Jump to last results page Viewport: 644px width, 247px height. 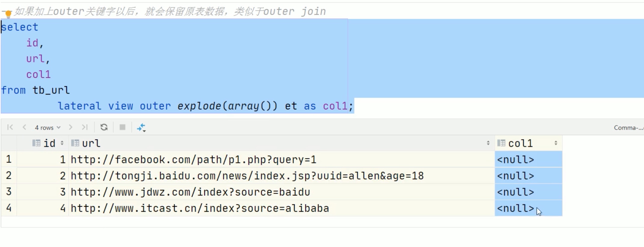pos(85,127)
